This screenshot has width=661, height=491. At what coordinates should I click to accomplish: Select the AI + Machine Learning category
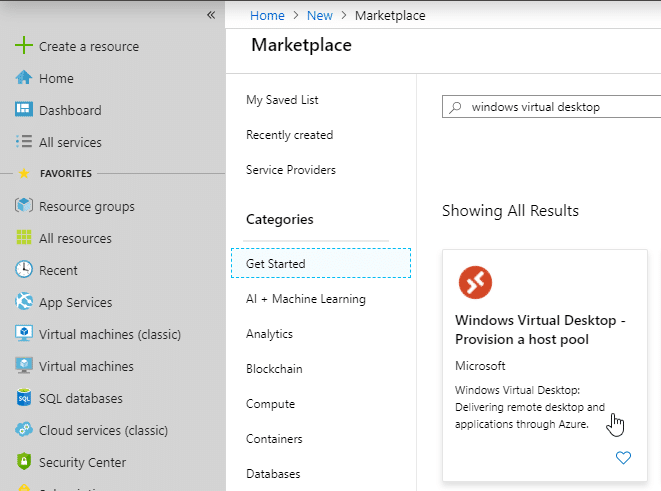pyautogui.click(x=306, y=299)
